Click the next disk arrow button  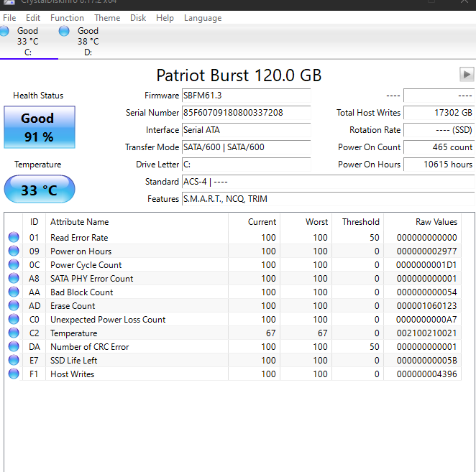[467, 74]
